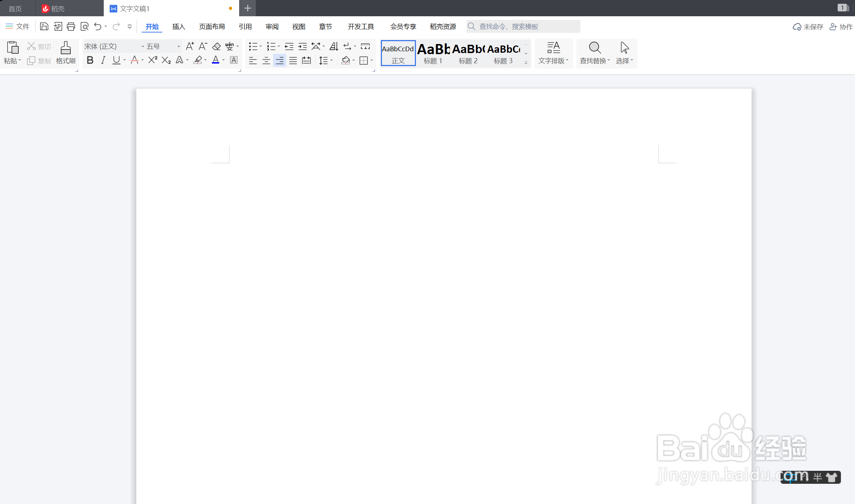Justify text alignment

click(293, 60)
